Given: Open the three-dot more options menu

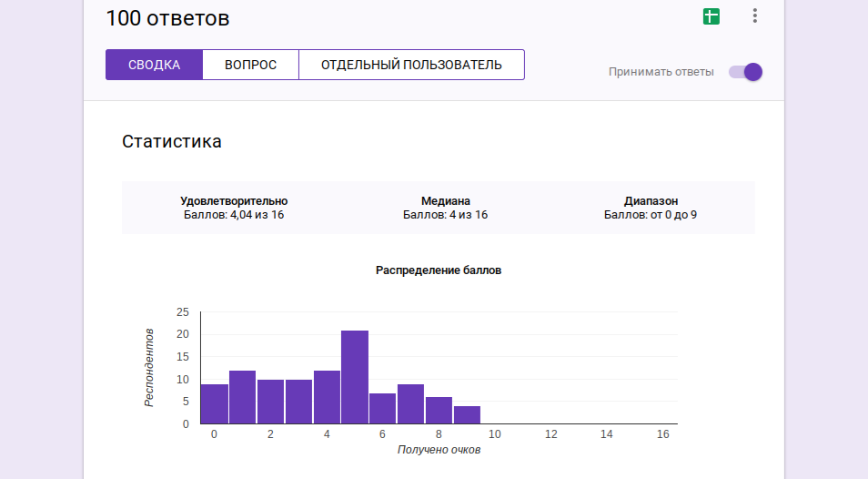Looking at the screenshot, I should (x=754, y=16).
